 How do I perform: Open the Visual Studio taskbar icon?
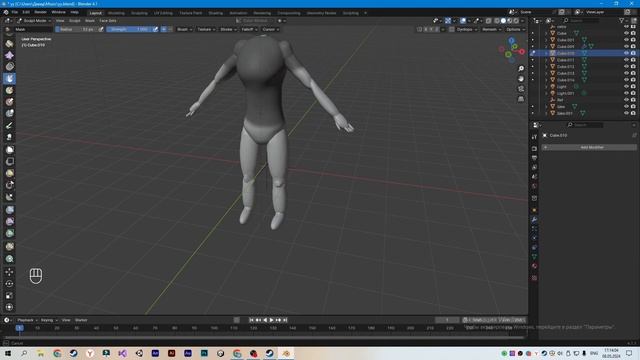tap(122, 353)
